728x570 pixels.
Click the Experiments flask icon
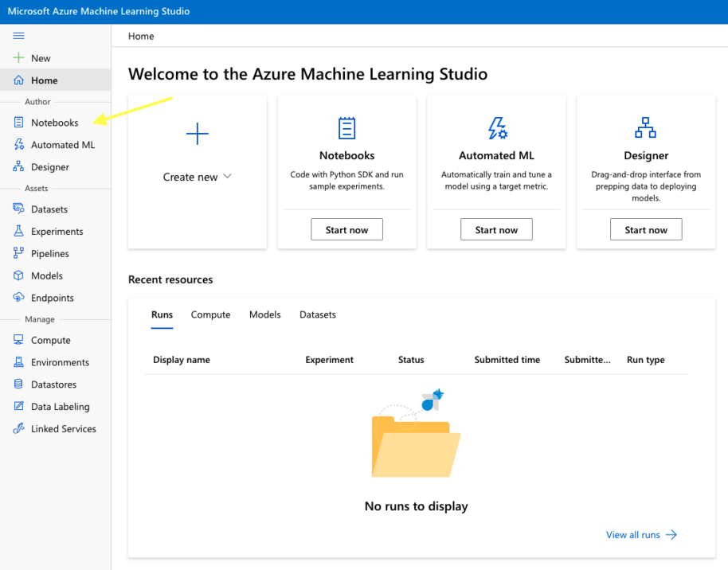point(19,232)
